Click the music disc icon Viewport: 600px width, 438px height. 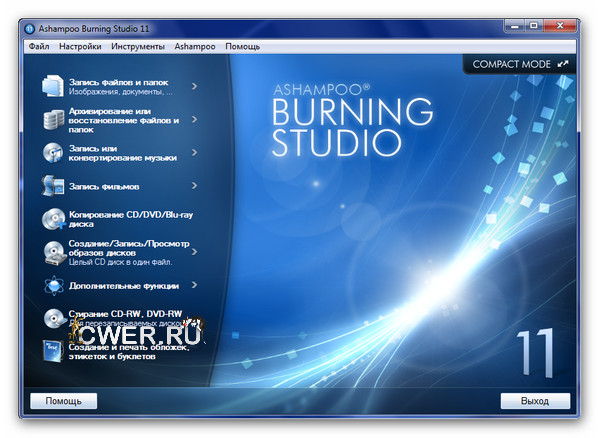pyautogui.click(x=53, y=153)
